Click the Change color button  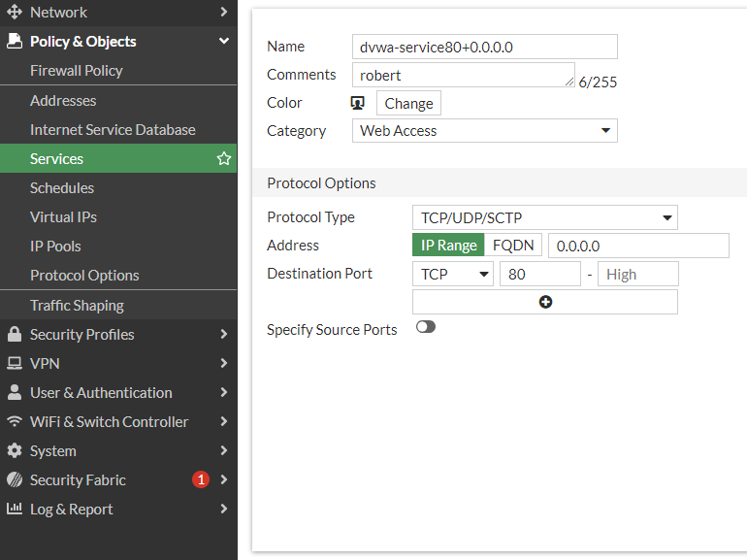coord(408,103)
